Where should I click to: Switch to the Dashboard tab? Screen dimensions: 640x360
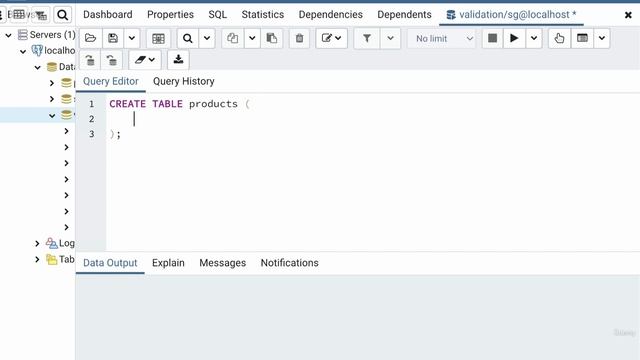point(108,15)
